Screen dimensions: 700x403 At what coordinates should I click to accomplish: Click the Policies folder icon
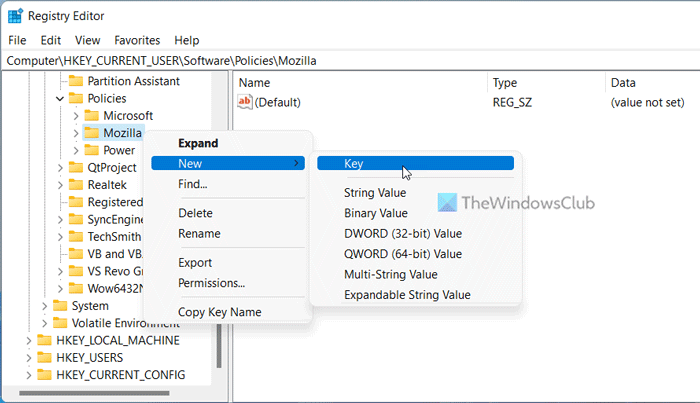(76, 98)
